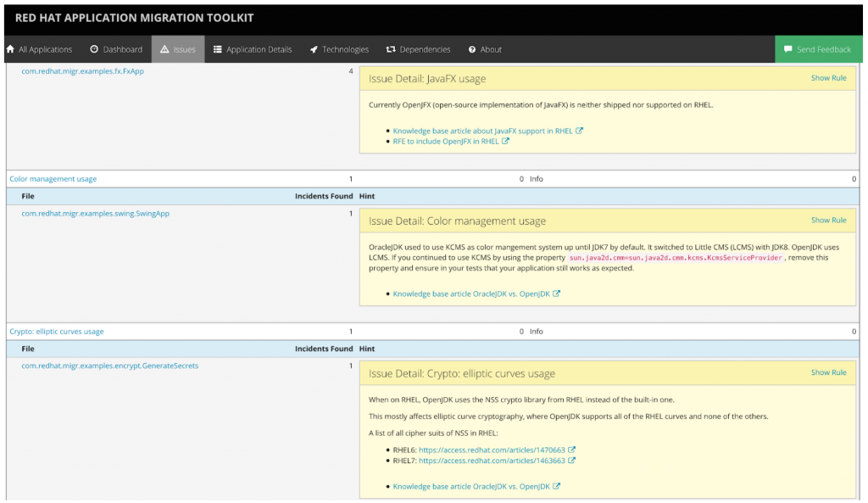Open com.redhat.migr.examples.fx.FxApp file link
This screenshot has width=868, height=503.
(82, 71)
